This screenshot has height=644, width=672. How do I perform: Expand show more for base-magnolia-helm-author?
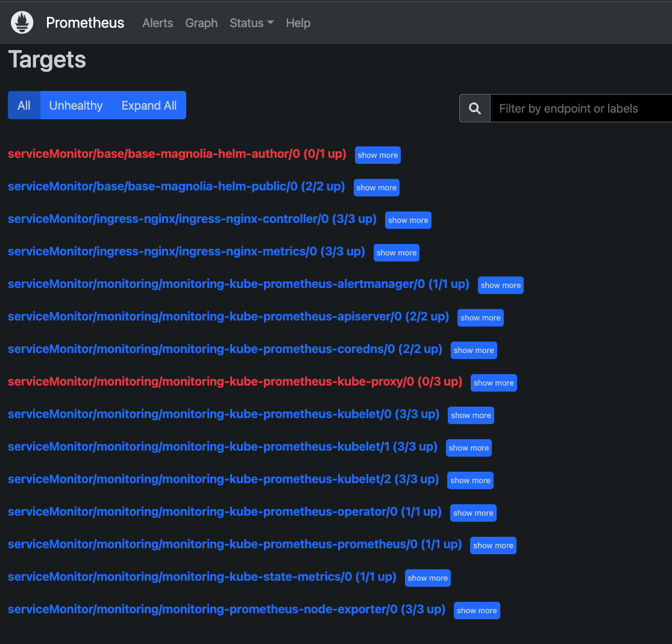pos(377,155)
